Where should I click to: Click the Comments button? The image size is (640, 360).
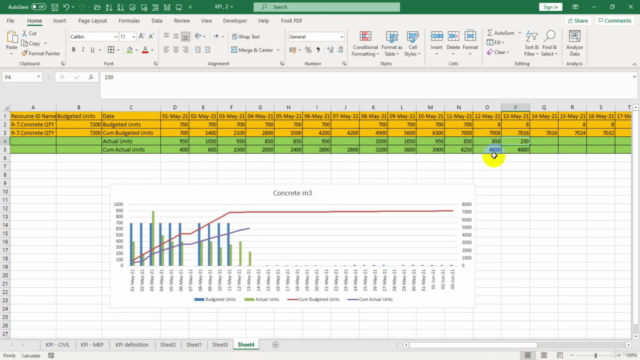pos(614,20)
